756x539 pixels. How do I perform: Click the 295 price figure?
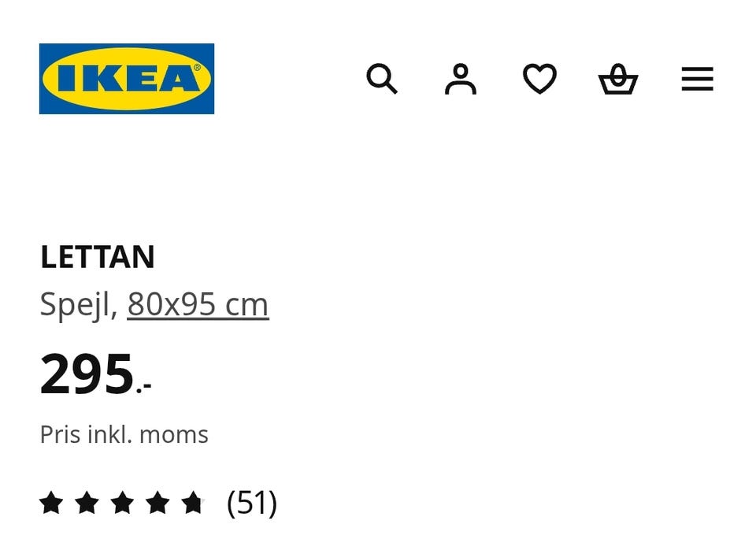pos(87,374)
